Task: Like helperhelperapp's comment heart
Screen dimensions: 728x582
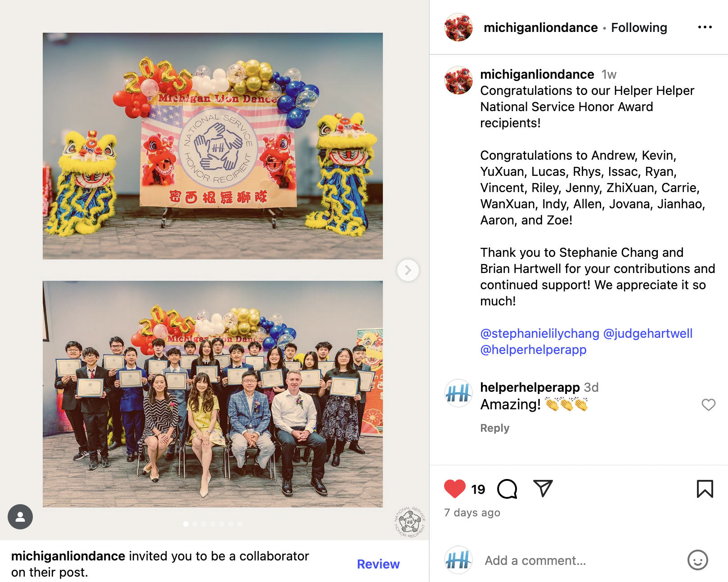Action: [708, 405]
